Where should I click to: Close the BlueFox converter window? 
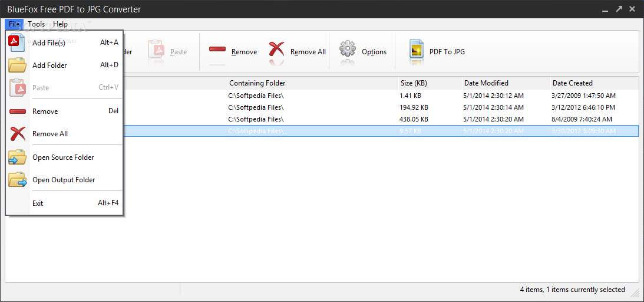tap(632, 9)
